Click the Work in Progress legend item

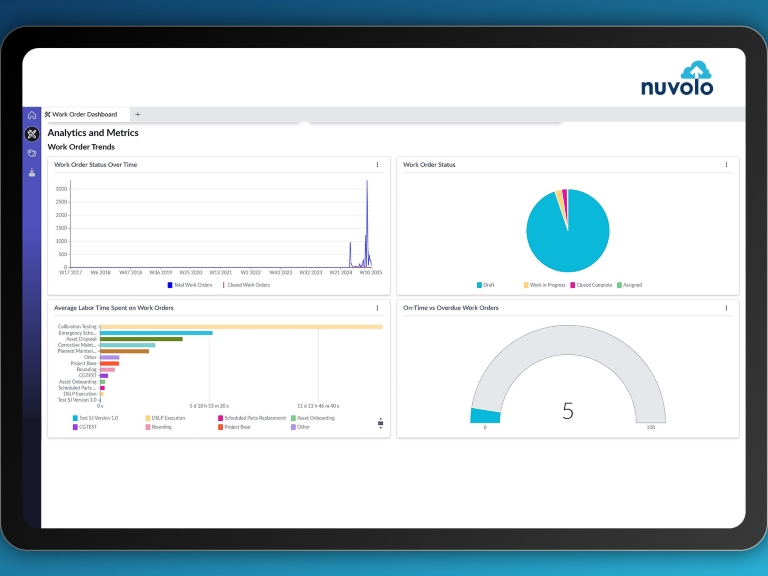pyautogui.click(x=543, y=285)
